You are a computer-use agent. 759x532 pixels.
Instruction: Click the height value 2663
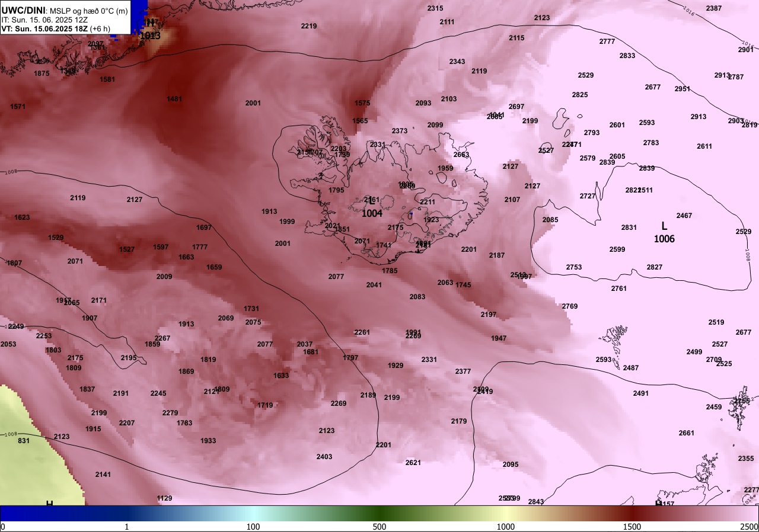point(461,155)
